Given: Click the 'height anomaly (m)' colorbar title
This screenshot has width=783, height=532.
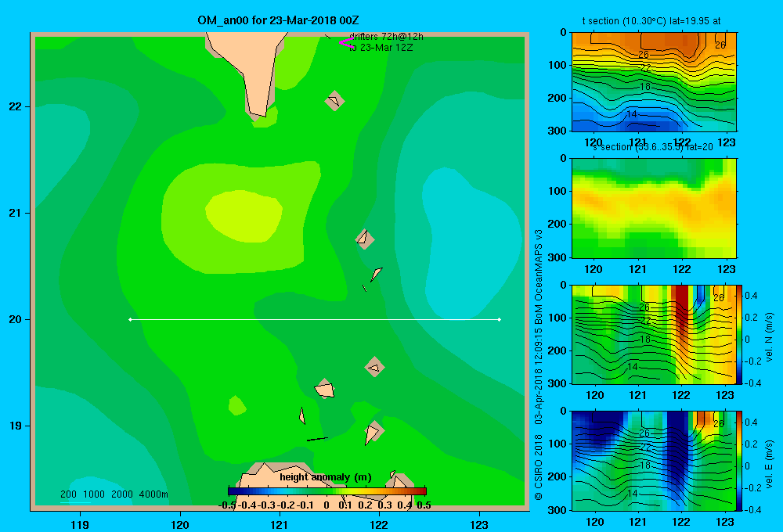Looking at the screenshot, I should [x=326, y=477].
